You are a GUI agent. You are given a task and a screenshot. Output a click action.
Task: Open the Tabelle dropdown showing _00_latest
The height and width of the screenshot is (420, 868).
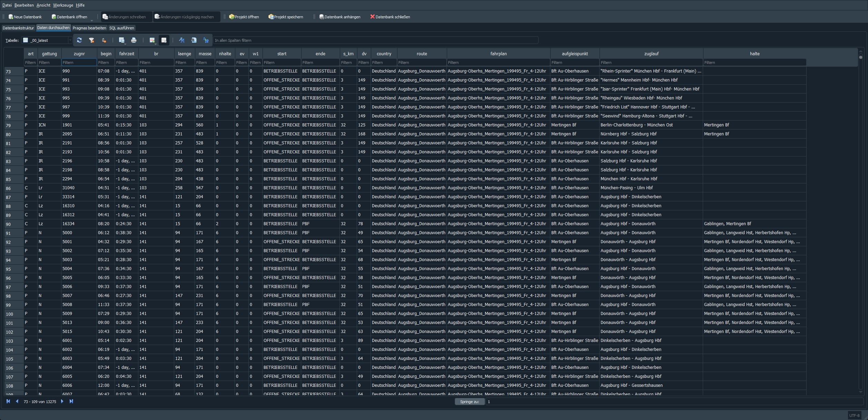tap(47, 40)
